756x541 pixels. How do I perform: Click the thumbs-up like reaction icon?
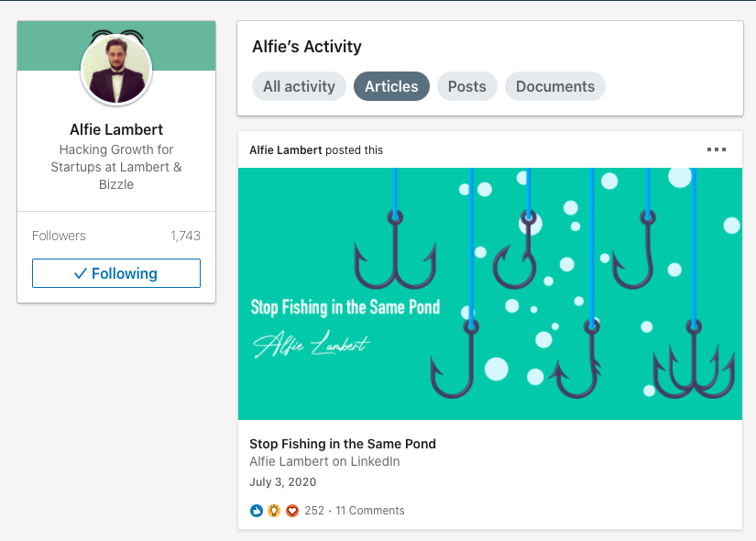pos(256,511)
